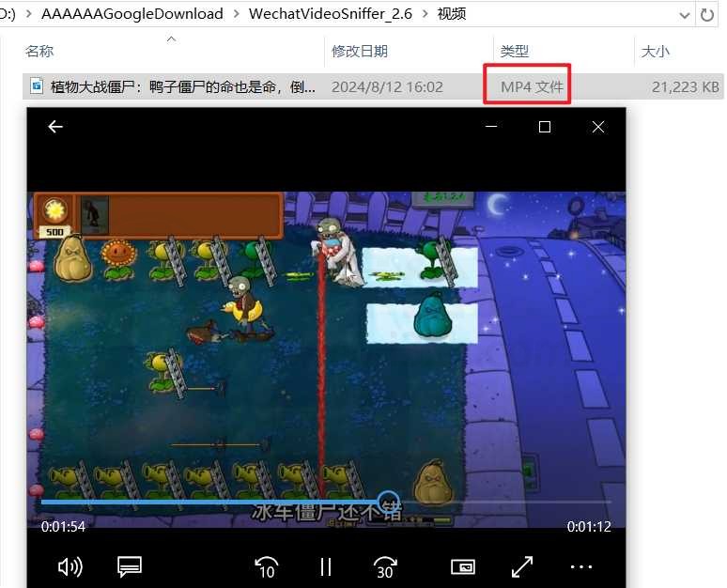Click the MP4 video file icon
Screen dimensions: 727x588
click(37, 86)
